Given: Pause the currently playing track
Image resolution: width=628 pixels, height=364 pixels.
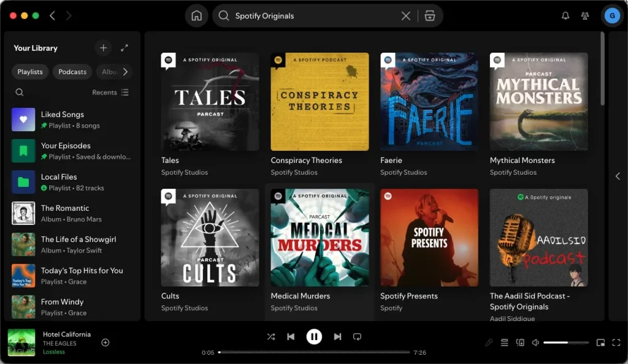Looking at the screenshot, I should (314, 336).
